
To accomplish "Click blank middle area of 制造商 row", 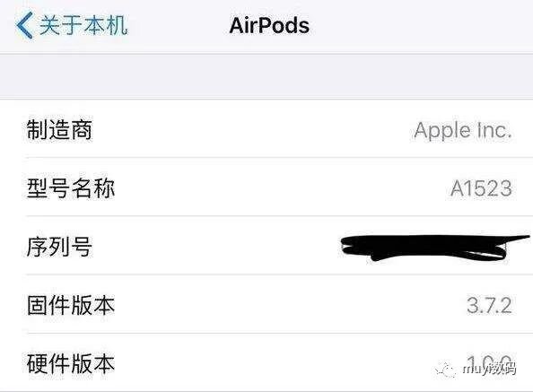I will pos(253,130).
